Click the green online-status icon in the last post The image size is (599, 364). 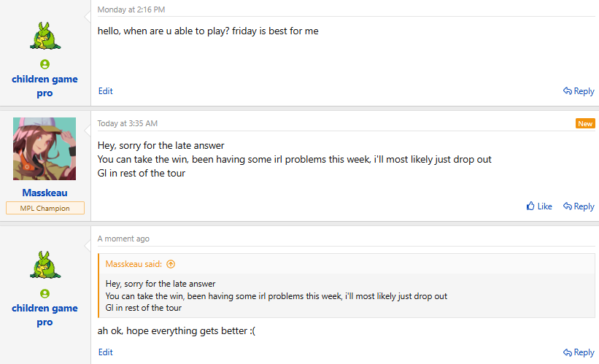click(45, 293)
